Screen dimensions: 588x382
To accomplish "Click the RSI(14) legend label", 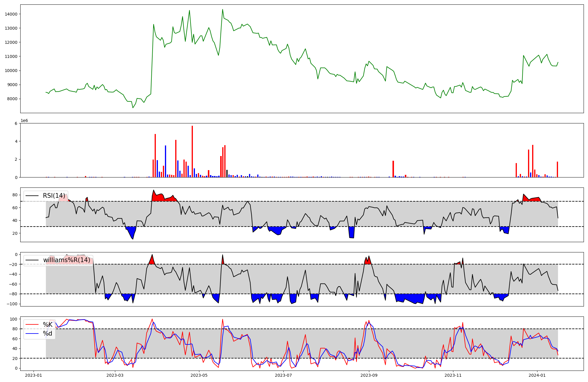I will [x=54, y=196].
